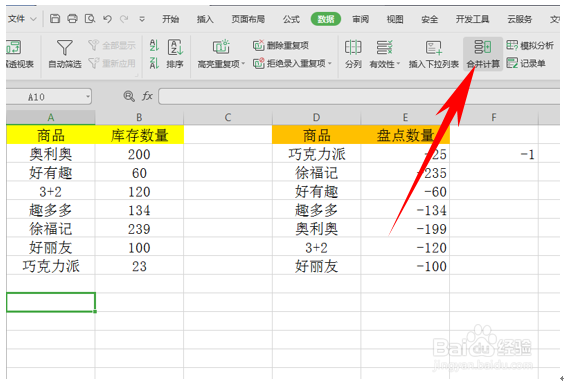Select the cell with value -199

click(x=405, y=229)
